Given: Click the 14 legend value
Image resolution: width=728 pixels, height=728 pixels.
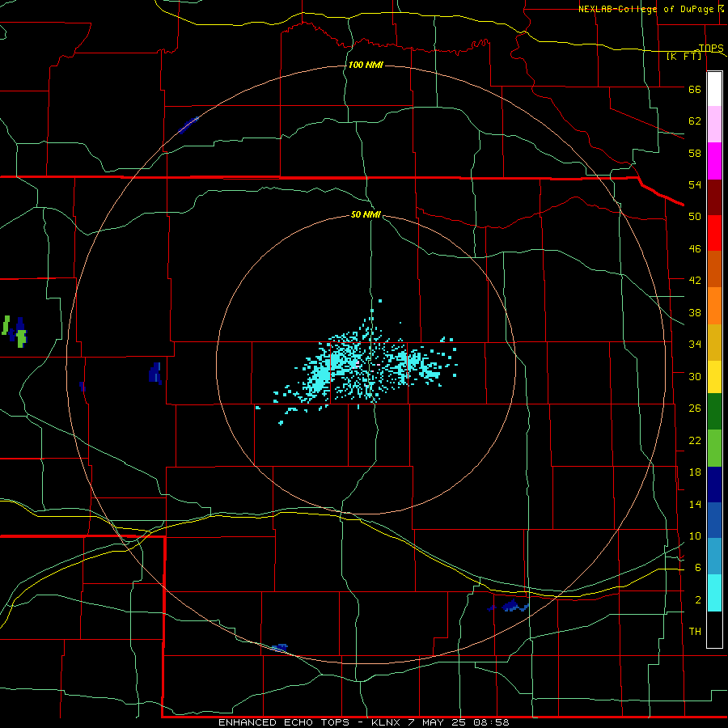Looking at the screenshot, I should tap(695, 504).
